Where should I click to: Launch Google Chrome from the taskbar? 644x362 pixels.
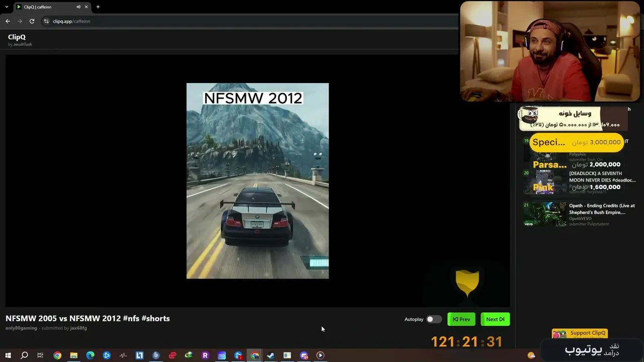(57, 355)
